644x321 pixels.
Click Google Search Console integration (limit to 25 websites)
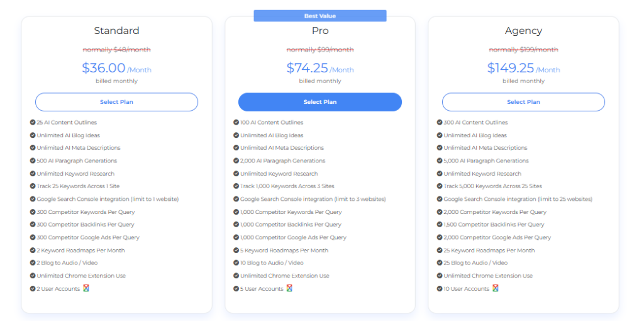pos(518,199)
